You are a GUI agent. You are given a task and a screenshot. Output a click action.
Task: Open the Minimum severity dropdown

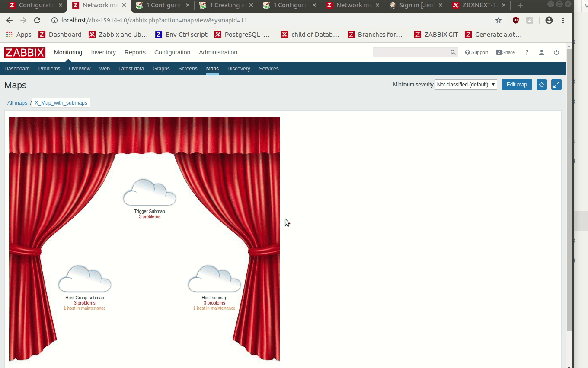pos(466,85)
